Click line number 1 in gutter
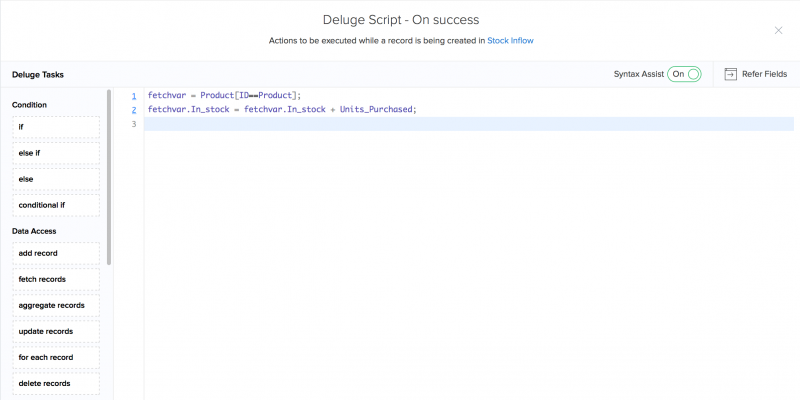Image resolution: width=800 pixels, height=400 pixels. 133,95
